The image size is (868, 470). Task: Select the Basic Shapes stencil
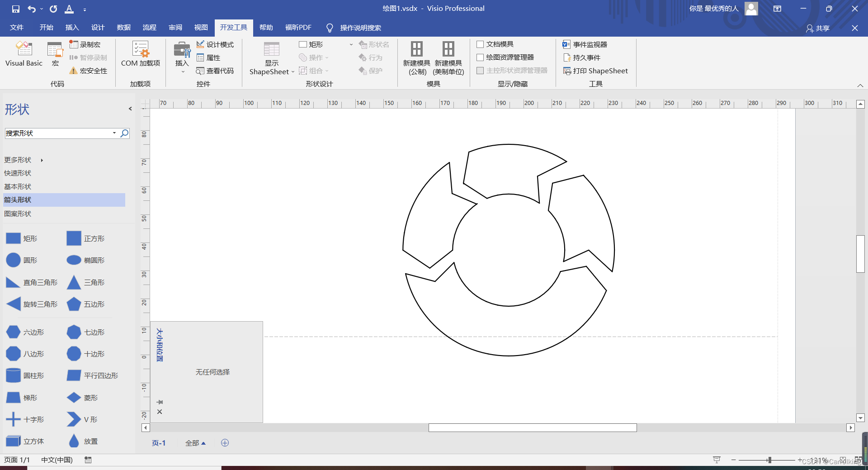click(x=18, y=186)
